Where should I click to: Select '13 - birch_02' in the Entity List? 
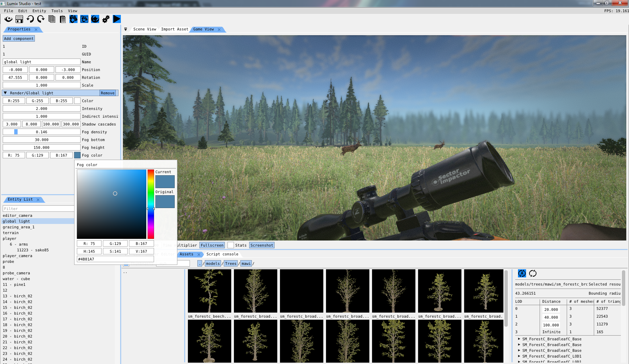[18, 296]
